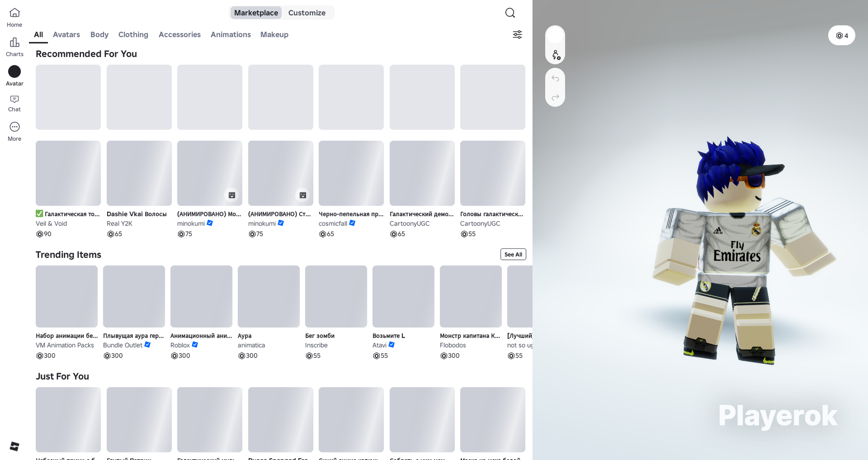
Task: Click verified badge next to Bundle Outlet
Action: 148,345
